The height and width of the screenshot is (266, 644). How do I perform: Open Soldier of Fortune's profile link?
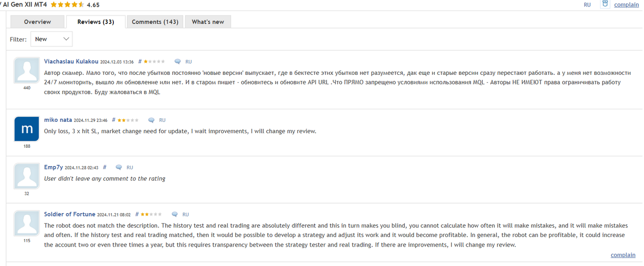point(69,214)
